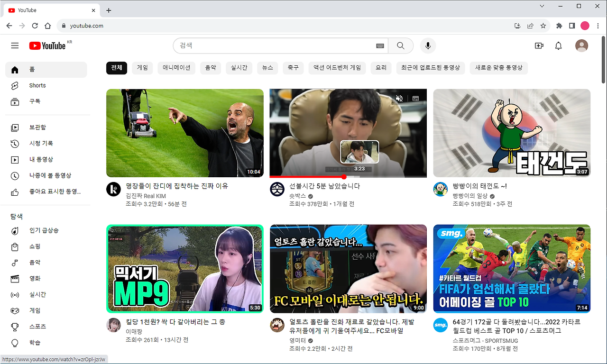
Task: Open a new Chrome tab
Action: coord(109,10)
